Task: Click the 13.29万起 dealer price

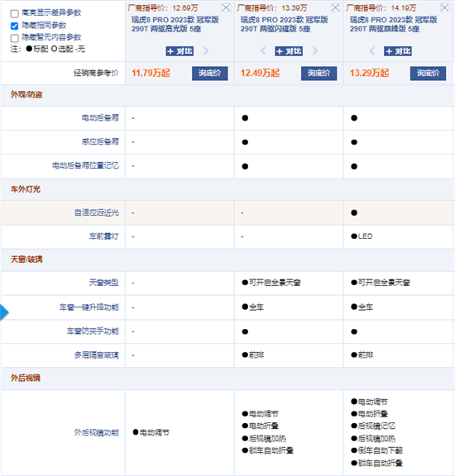Action: 369,74
